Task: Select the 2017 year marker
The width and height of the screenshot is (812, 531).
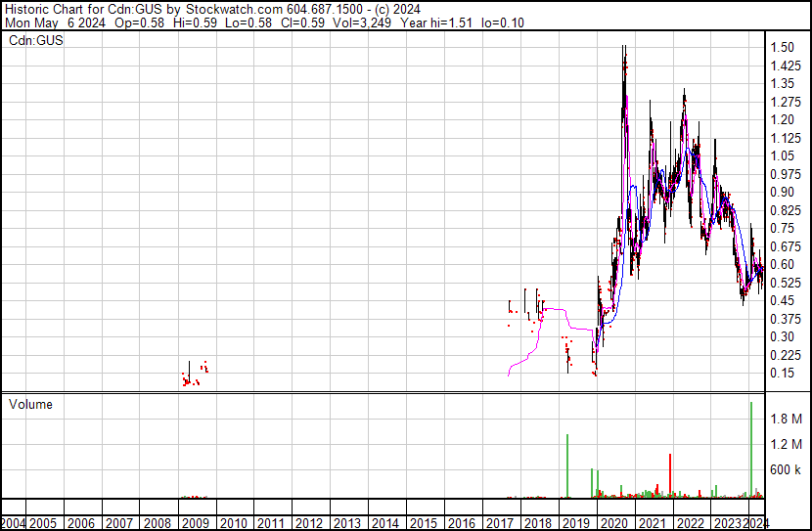Action: tap(500, 523)
